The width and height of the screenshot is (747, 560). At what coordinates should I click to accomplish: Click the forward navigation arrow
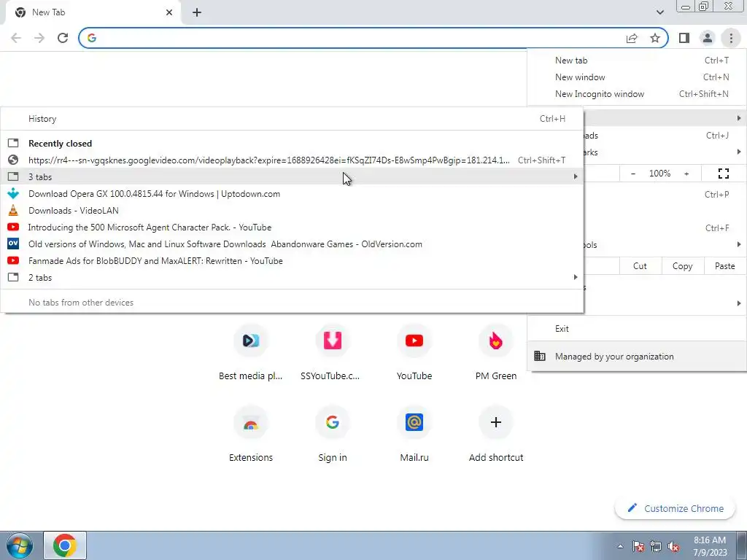pyautogui.click(x=39, y=38)
